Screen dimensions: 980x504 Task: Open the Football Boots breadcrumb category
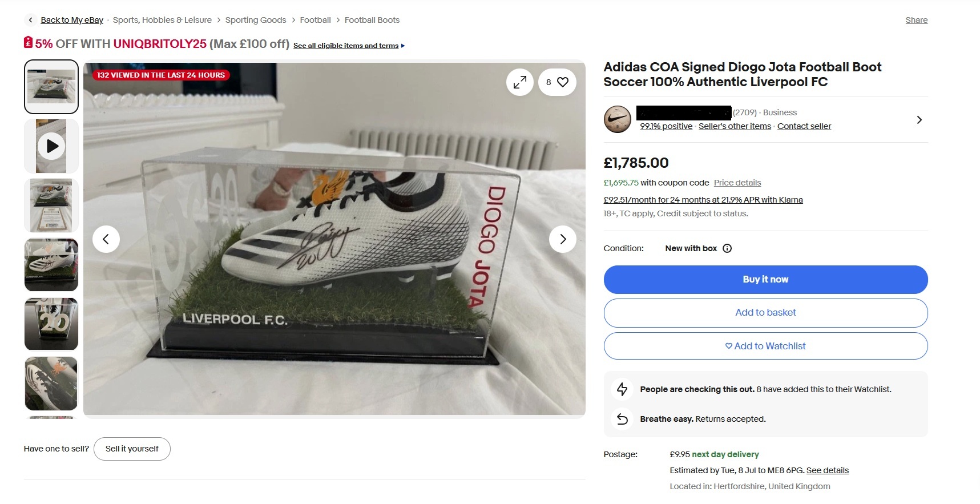coord(372,20)
